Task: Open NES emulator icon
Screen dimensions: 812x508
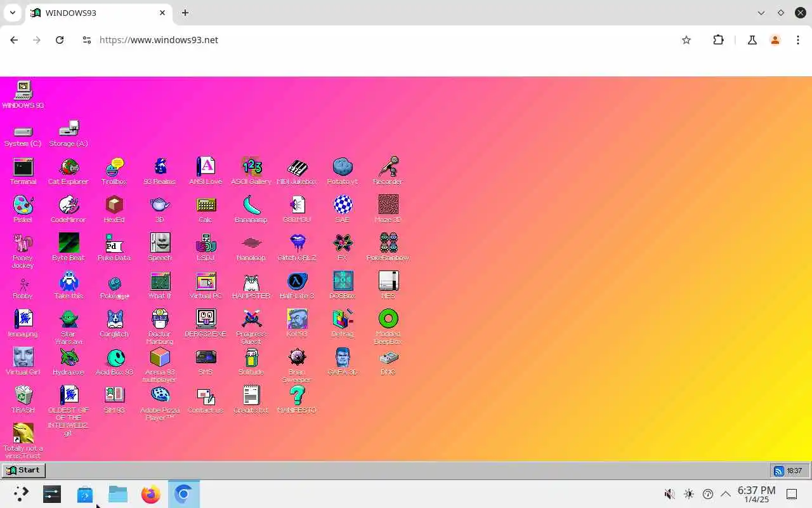Action: (x=388, y=286)
